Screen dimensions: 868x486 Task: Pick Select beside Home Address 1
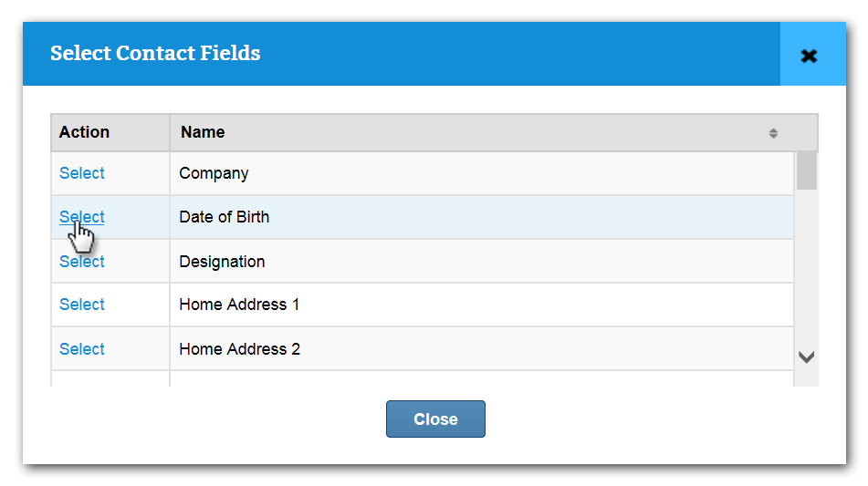click(x=82, y=305)
